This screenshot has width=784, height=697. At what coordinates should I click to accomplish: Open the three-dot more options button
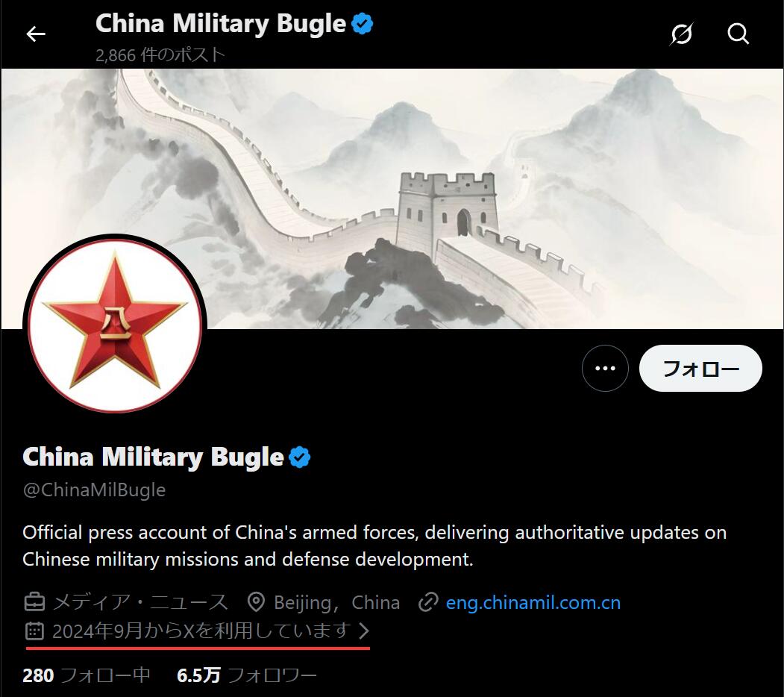pyautogui.click(x=605, y=368)
